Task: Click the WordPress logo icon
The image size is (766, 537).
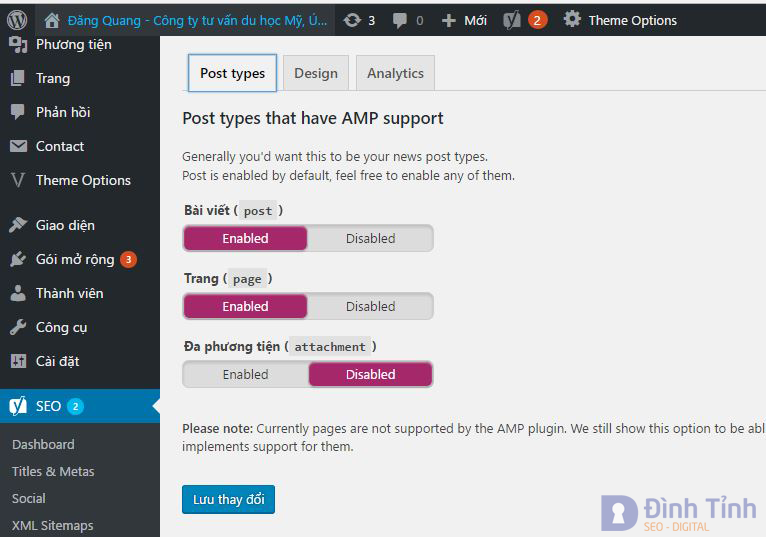Action: click(x=17, y=20)
